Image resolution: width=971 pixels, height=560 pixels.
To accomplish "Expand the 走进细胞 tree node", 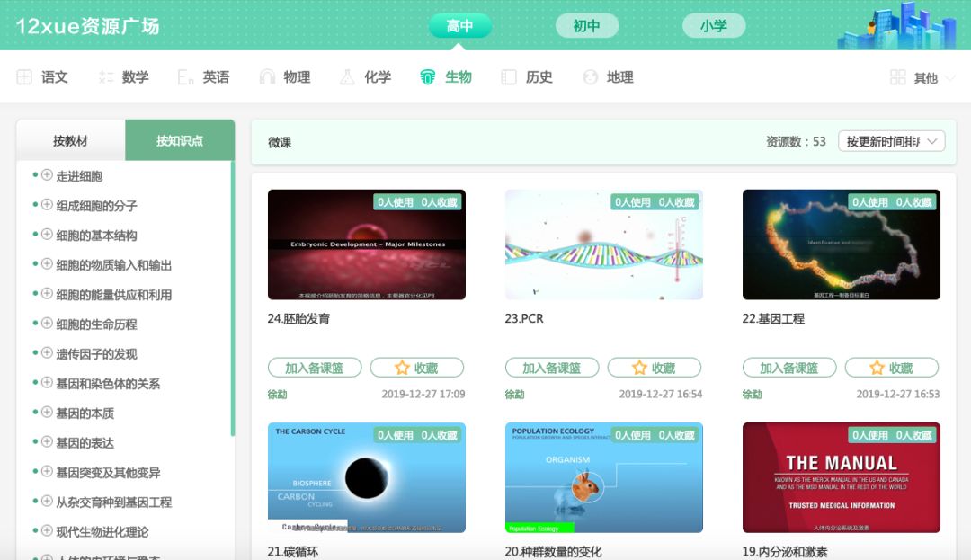I will coord(47,175).
